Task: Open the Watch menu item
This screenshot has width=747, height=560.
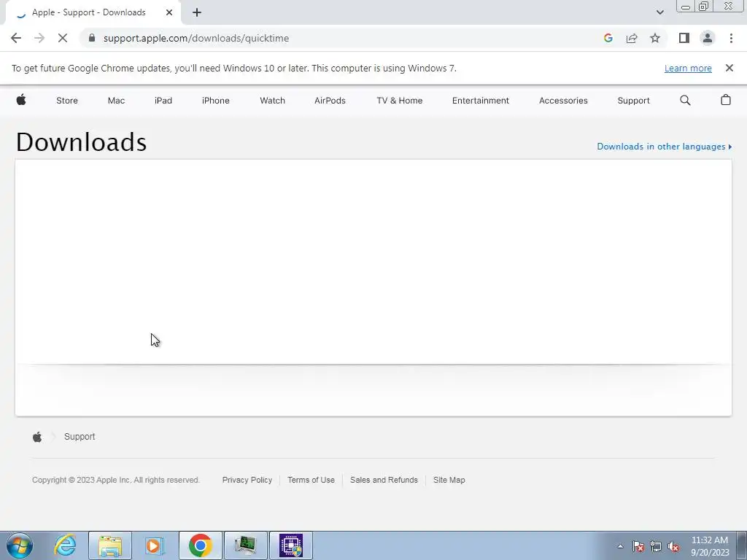Action: 273,101
